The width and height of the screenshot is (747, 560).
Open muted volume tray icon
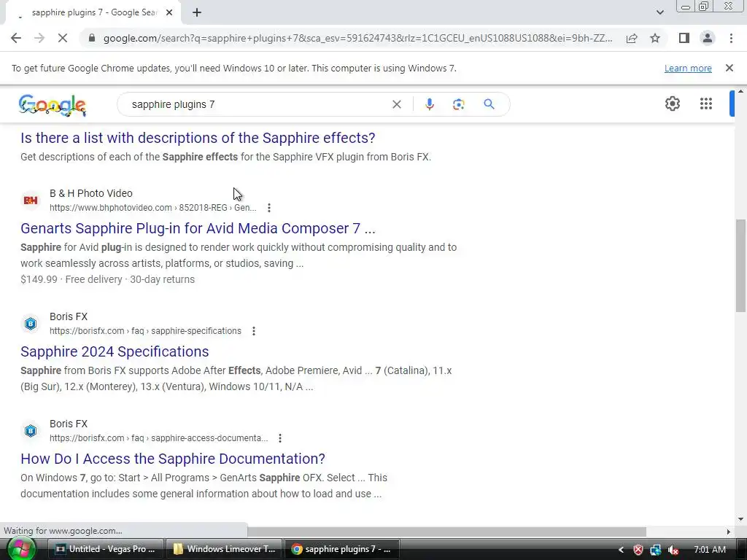coord(673,550)
